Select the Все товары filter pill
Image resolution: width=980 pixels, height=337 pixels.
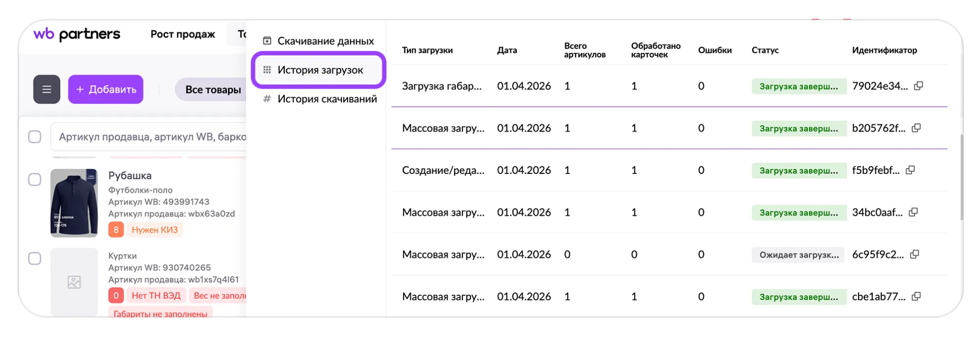point(212,90)
